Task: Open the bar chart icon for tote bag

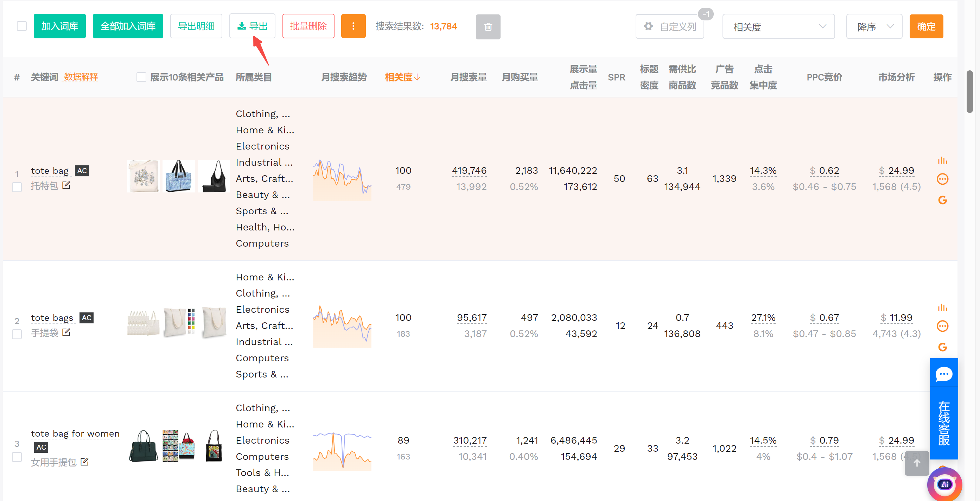Action: click(x=942, y=160)
